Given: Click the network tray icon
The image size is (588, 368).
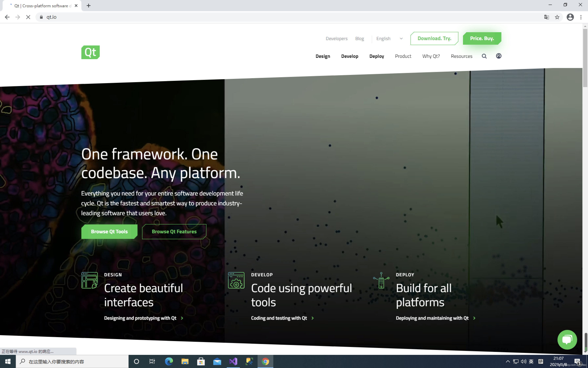Looking at the screenshot, I should (x=516, y=361).
